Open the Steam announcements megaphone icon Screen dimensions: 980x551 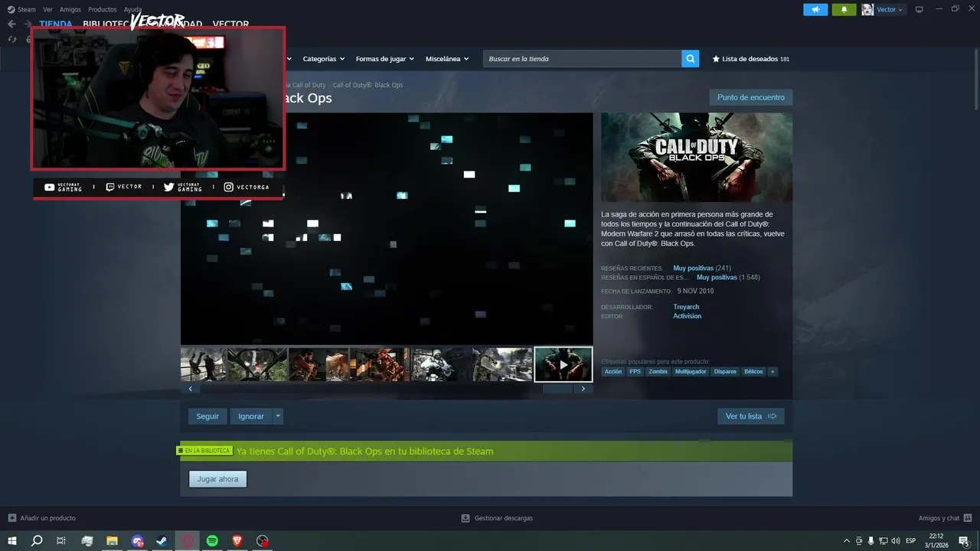click(x=815, y=9)
